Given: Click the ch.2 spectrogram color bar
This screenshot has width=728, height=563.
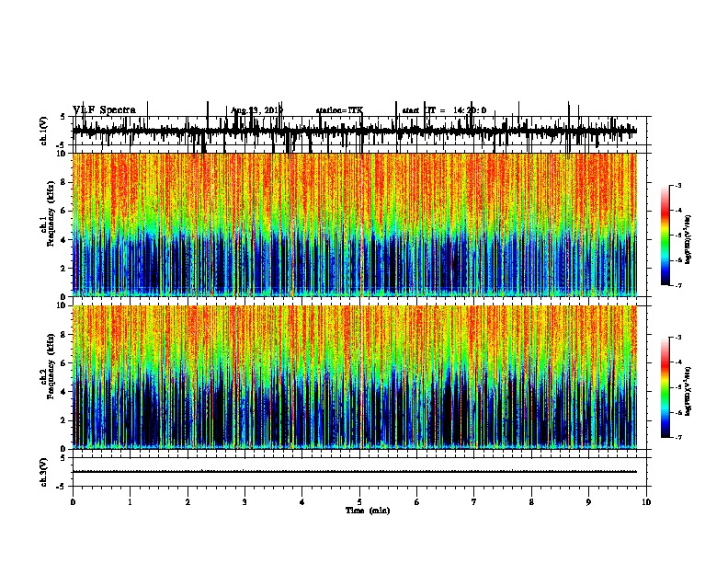Looking at the screenshot, I should tap(665, 387).
